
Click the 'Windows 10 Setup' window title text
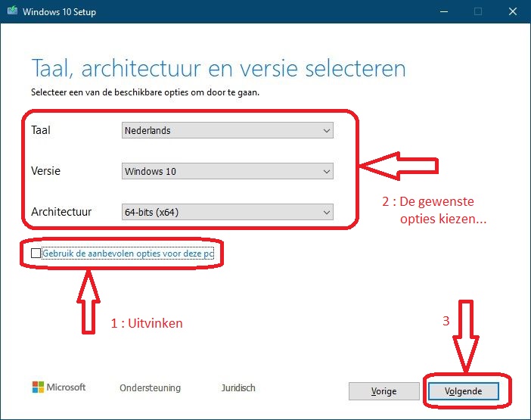point(59,12)
